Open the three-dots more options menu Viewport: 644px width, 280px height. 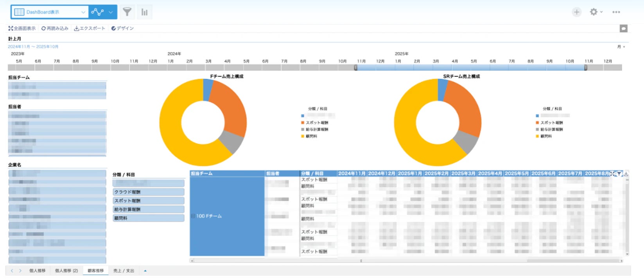click(616, 12)
